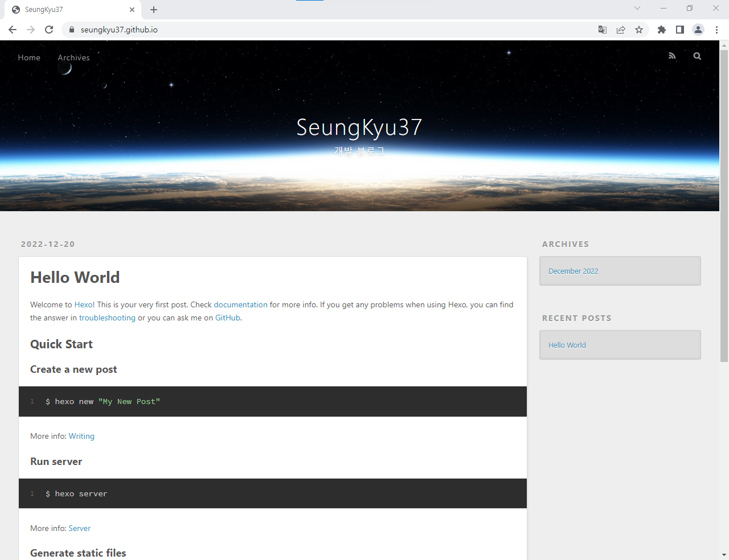Share this page using the share icon
The width and height of the screenshot is (729, 560).
(x=621, y=30)
